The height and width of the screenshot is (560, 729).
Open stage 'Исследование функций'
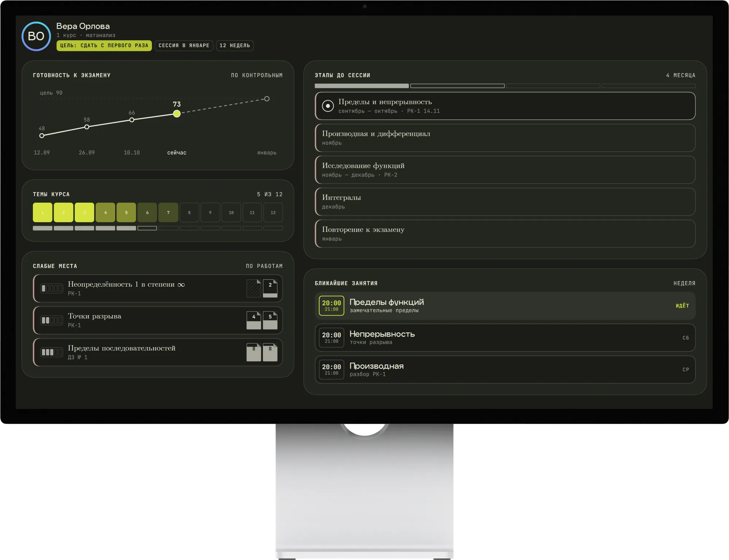(505, 170)
